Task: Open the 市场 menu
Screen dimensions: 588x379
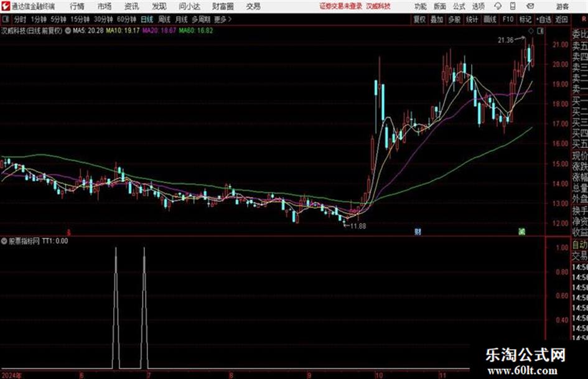Action: (x=105, y=6)
